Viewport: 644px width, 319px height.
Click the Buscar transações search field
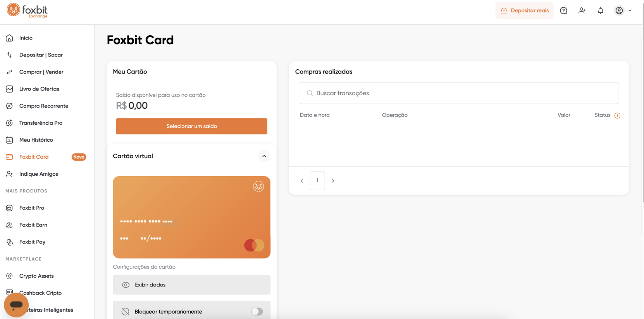click(x=459, y=93)
